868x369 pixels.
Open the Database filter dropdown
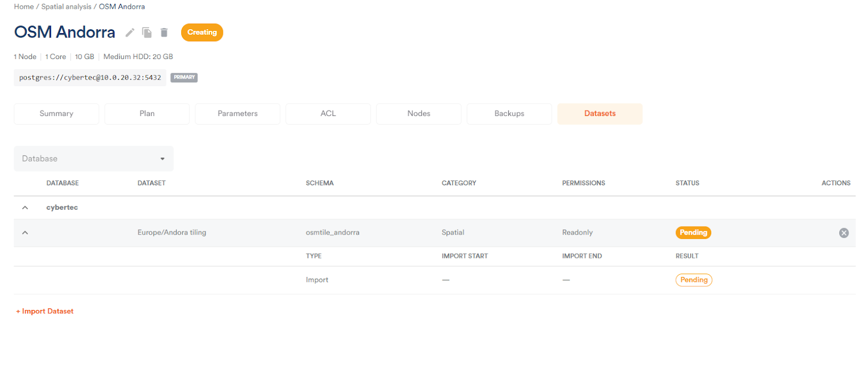(94, 159)
